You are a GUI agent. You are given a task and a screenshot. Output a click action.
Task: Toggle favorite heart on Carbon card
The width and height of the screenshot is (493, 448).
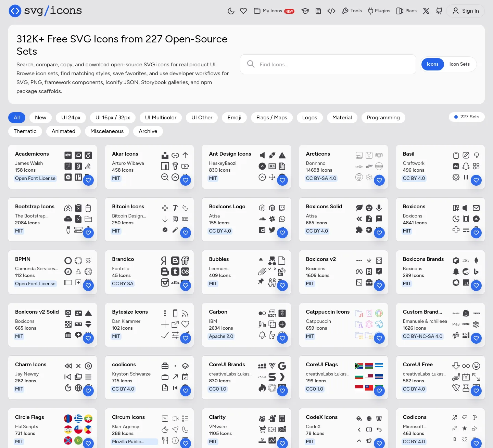(x=282, y=338)
